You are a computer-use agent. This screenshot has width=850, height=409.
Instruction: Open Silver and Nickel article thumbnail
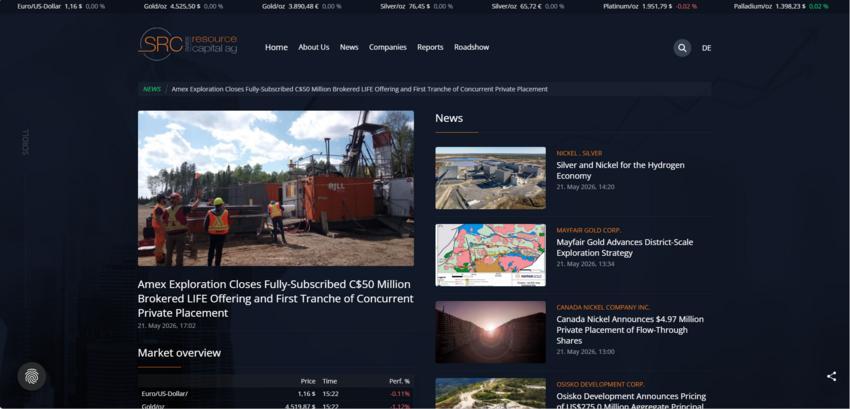click(x=490, y=178)
